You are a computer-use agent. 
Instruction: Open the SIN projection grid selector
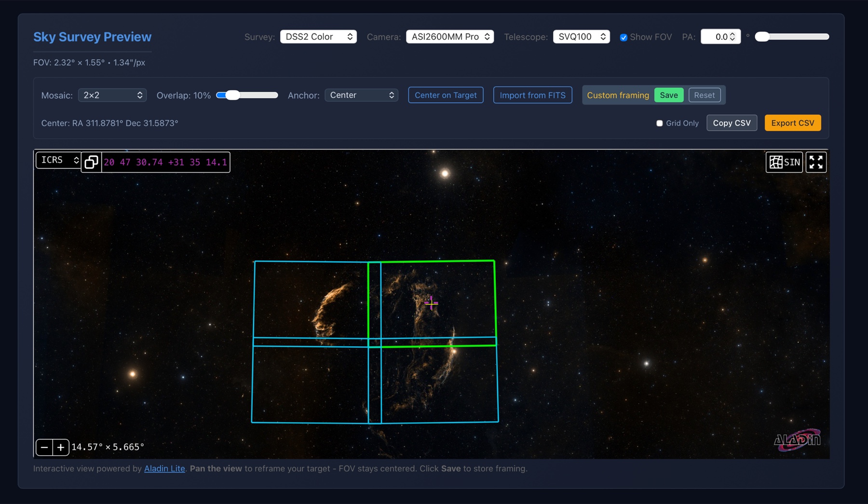coord(785,162)
